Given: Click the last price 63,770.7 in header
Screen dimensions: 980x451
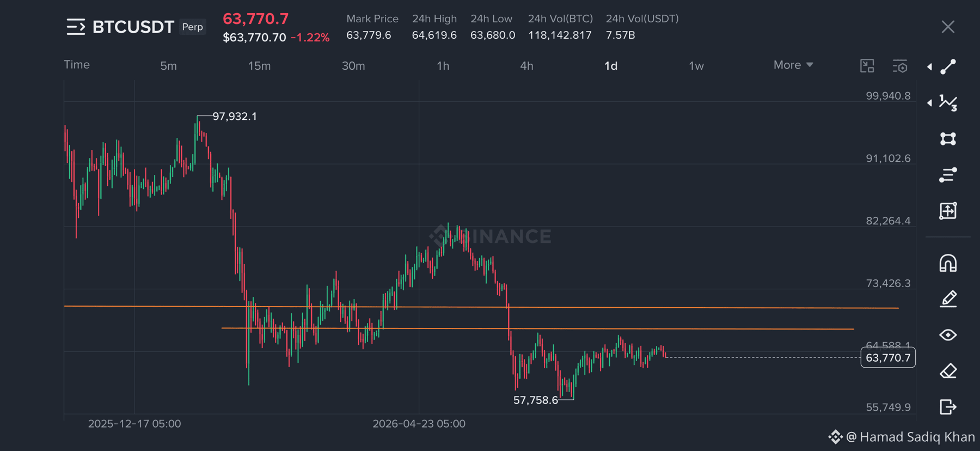Looking at the screenshot, I should [x=256, y=19].
